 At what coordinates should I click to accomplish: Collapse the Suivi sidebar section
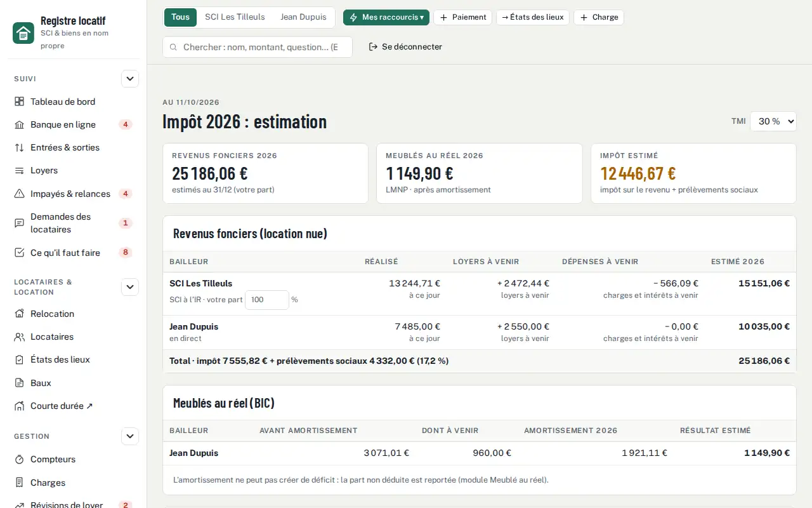[x=130, y=79]
